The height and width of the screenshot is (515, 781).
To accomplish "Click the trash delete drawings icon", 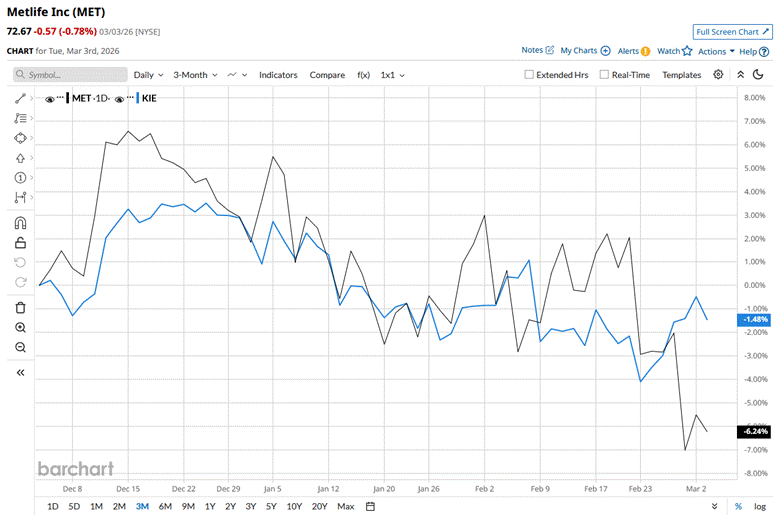I will coord(21,308).
